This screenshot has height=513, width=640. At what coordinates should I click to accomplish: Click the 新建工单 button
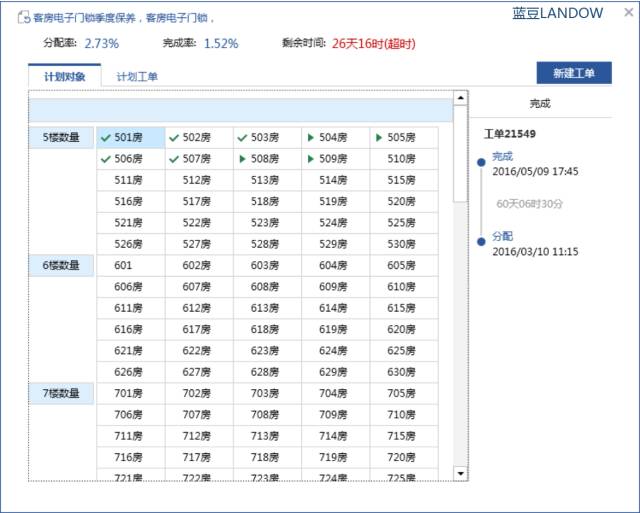point(574,73)
